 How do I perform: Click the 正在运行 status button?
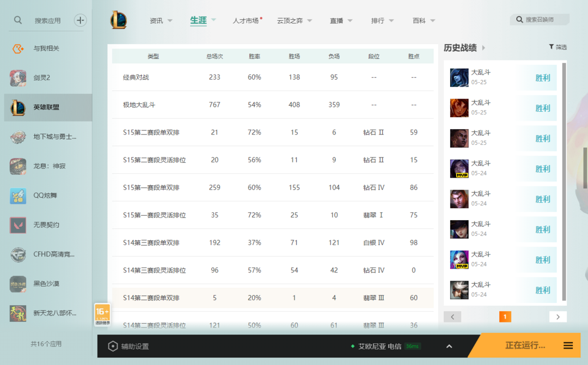point(525,345)
